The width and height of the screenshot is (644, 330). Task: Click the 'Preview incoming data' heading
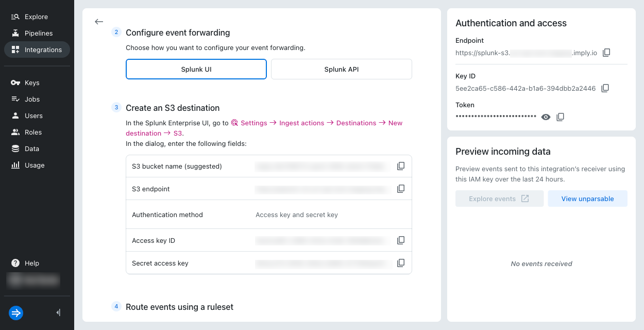tap(503, 152)
